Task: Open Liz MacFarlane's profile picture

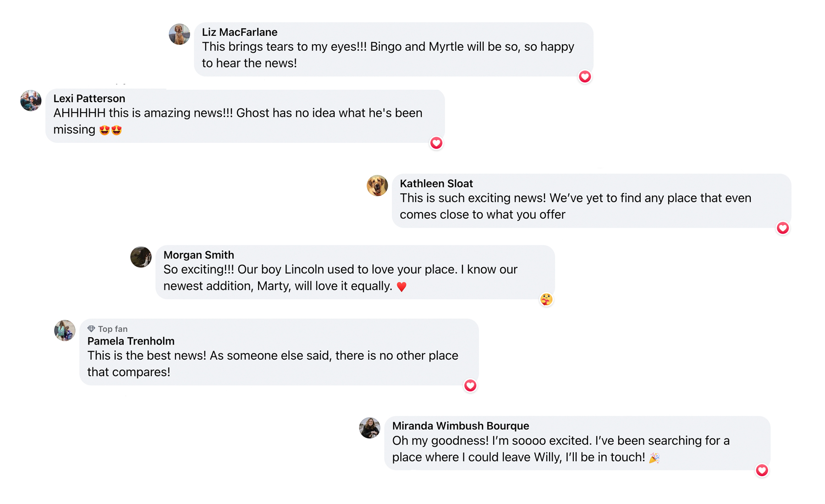Action: point(179,34)
